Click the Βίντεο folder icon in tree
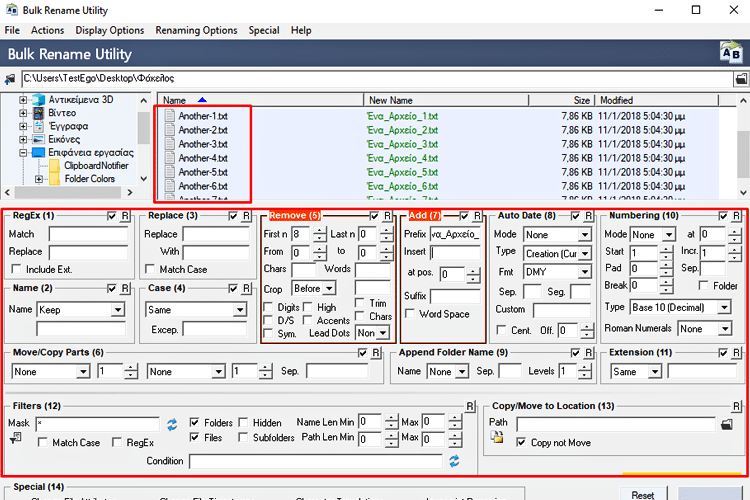Screen dimensions: 750x500 pos(38,113)
